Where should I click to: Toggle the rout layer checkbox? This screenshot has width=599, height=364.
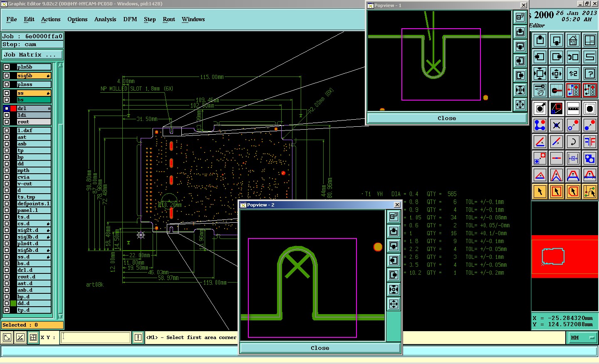[x=7, y=122]
